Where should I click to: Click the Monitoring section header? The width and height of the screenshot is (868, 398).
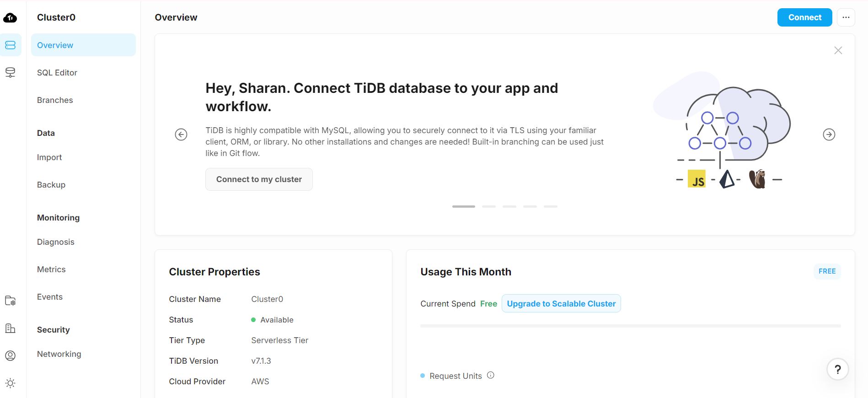tap(58, 217)
